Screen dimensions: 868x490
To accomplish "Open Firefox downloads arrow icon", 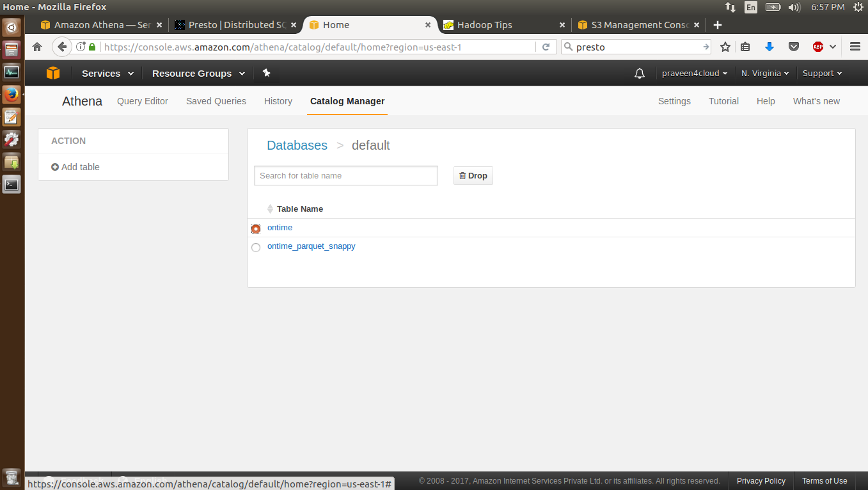I will [769, 46].
